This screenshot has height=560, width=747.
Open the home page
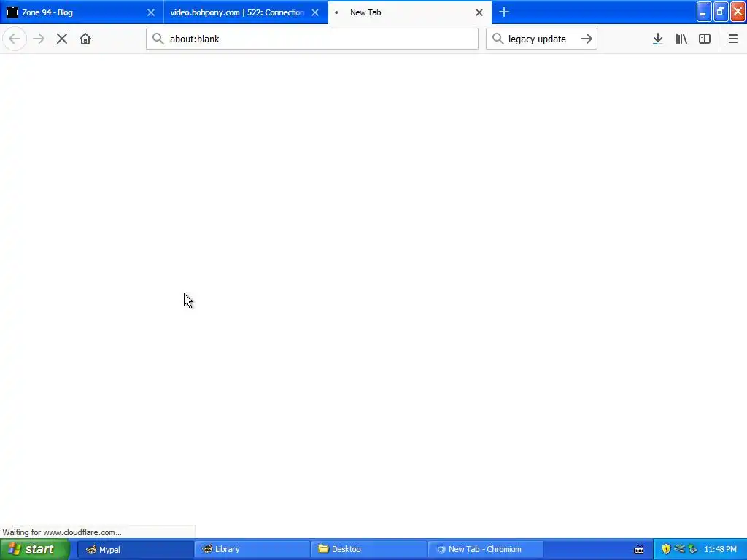click(85, 39)
